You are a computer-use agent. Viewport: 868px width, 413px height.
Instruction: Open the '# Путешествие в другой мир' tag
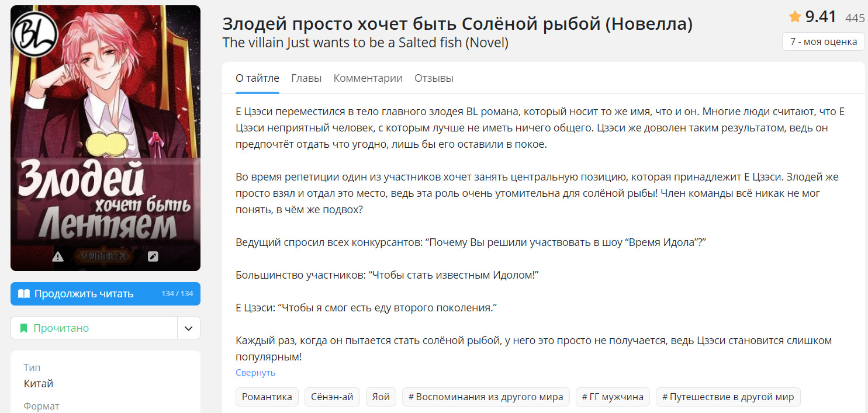728,397
